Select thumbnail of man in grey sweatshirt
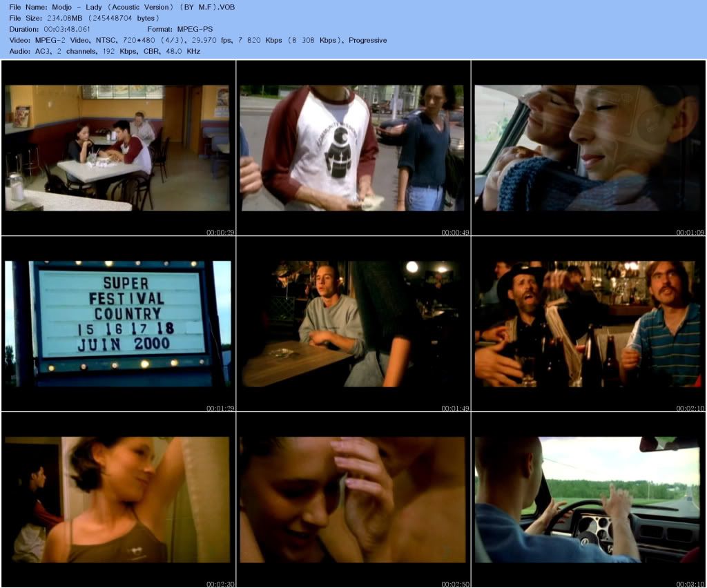 pyautogui.click(x=353, y=324)
